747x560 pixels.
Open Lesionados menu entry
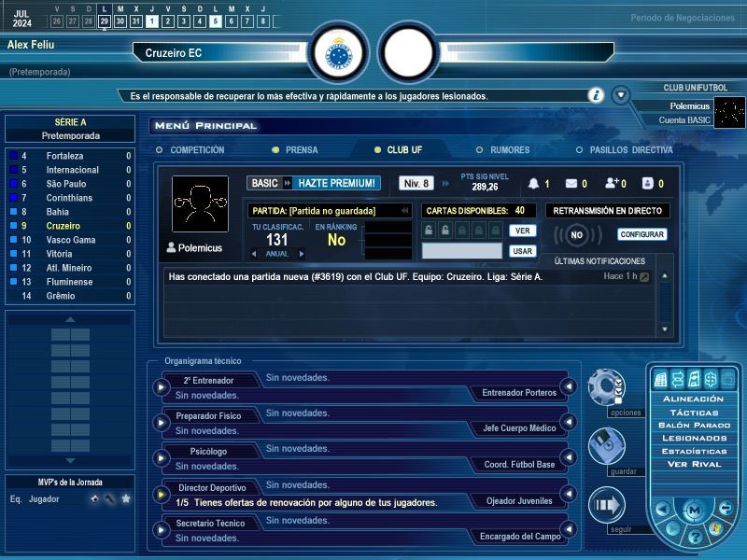(x=694, y=438)
